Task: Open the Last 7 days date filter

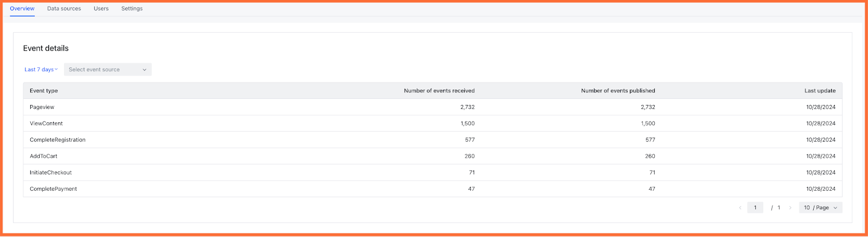Action: (x=41, y=70)
